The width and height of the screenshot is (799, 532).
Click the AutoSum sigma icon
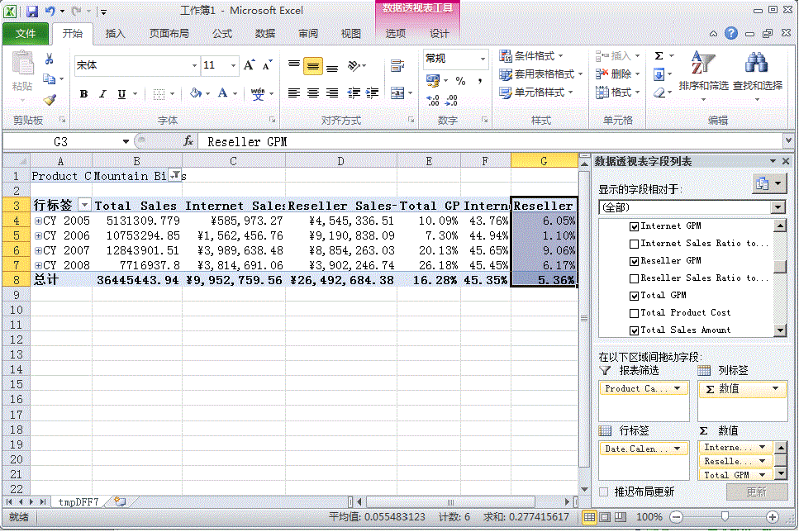point(659,56)
